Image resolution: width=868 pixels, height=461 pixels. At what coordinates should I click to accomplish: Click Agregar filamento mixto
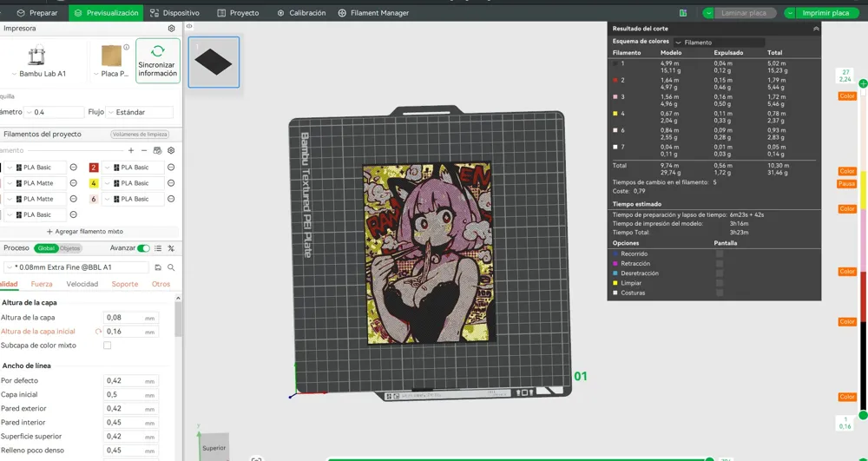coord(85,231)
